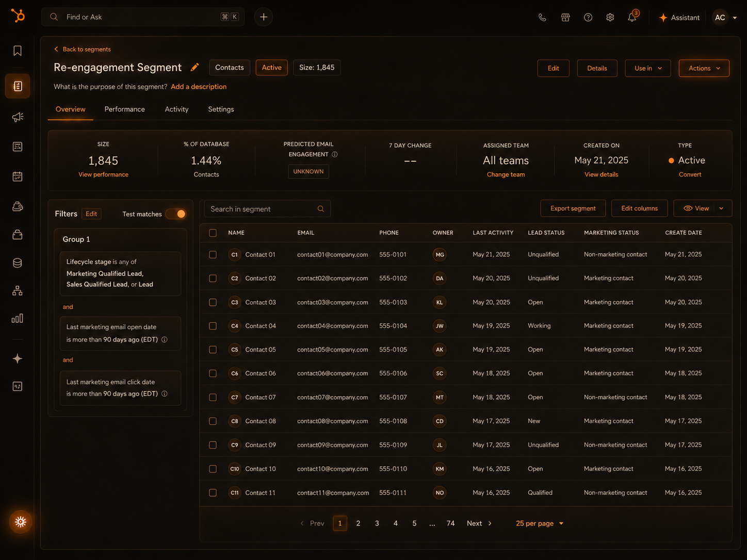Check the box for Contact 09
This screenshot has height=560, width=747.
pos(213,445)
